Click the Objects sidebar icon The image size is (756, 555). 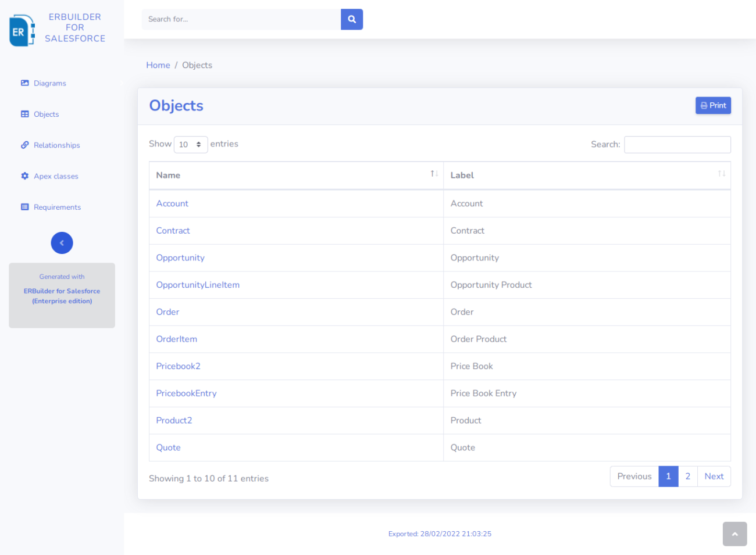pos(24,114)
